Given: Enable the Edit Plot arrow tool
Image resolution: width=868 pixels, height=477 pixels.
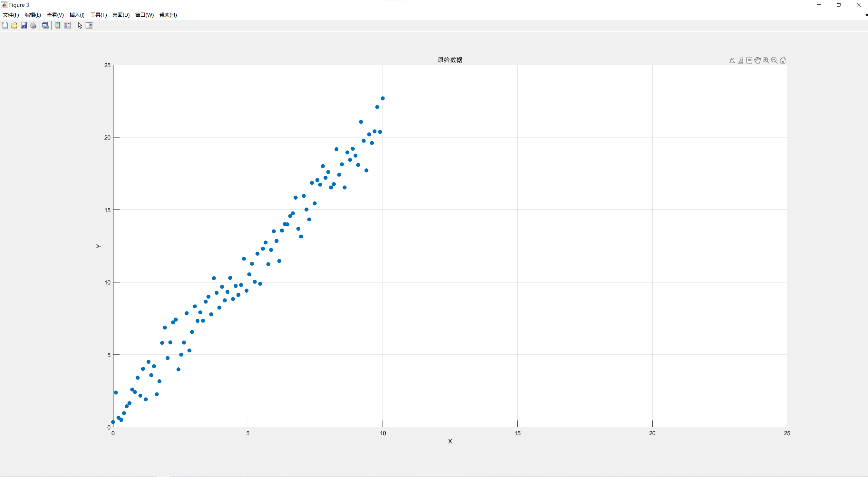Looking at the screenshot, I should 80,25.
